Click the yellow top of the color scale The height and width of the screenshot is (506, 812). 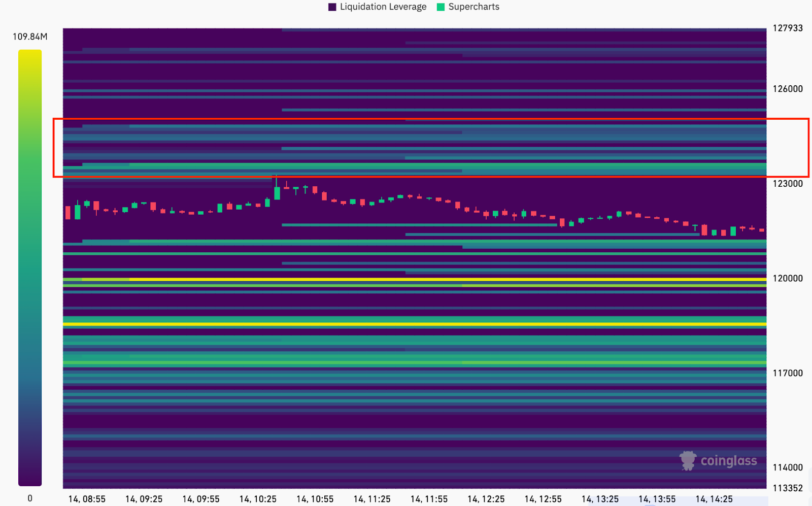pos(30,56)
